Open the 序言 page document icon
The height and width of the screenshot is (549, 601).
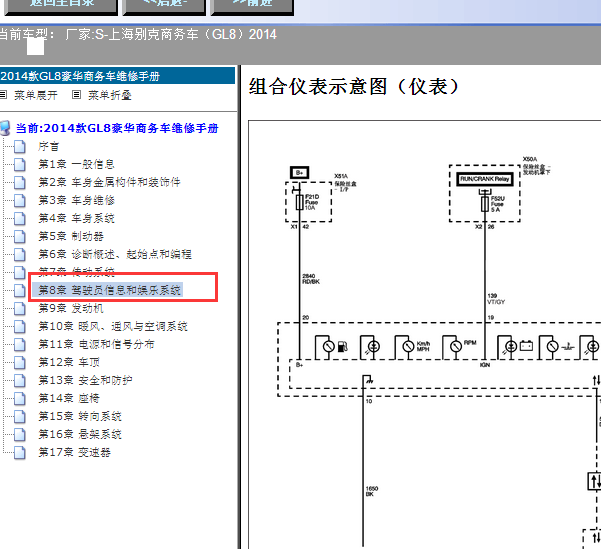tap(20, 146)
